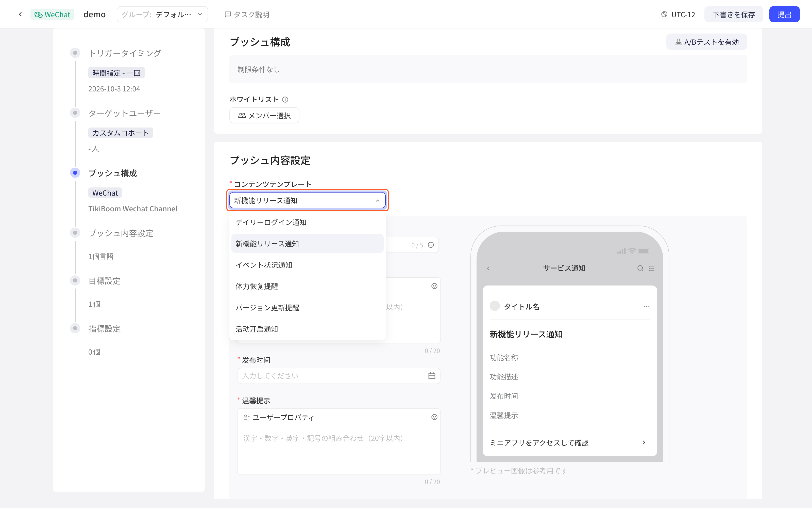Click the 時間指定 - 一回 tag

116,73
